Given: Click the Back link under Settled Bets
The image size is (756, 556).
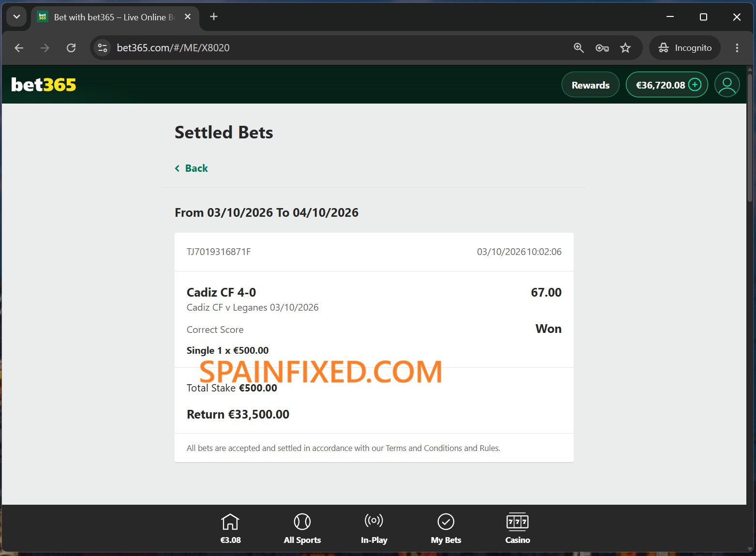Looking at the screenshot, I should [192, 168].
